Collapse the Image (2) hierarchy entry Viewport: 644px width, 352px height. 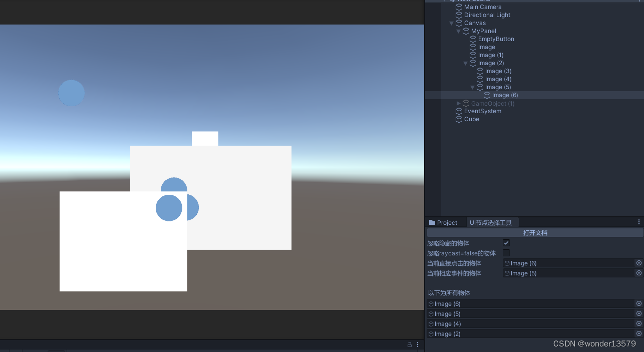465,63
